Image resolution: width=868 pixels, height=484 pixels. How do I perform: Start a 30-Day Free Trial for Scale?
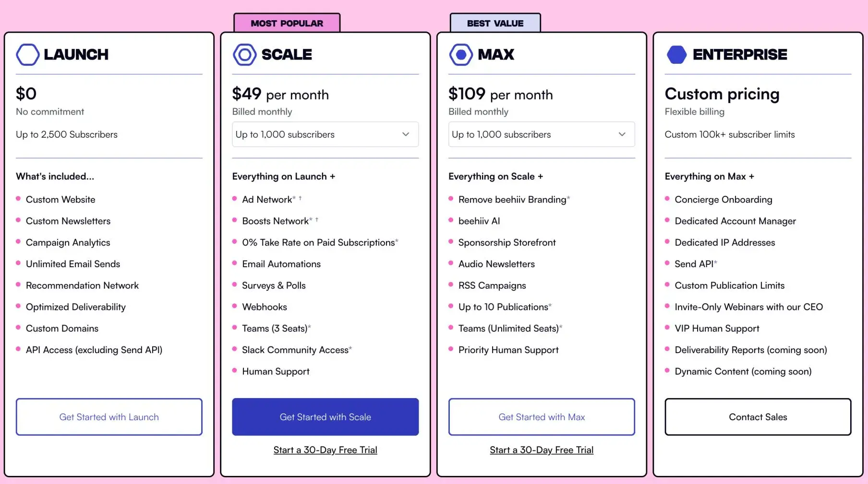(x=325, y=450)
